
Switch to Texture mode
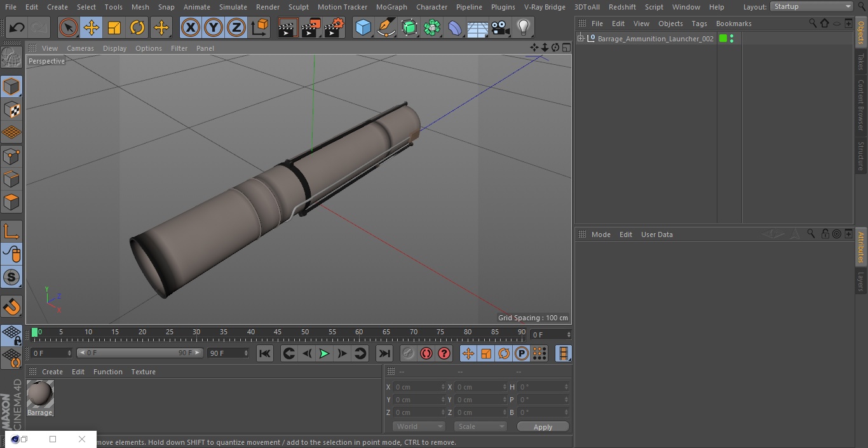(x=11, y=109)
